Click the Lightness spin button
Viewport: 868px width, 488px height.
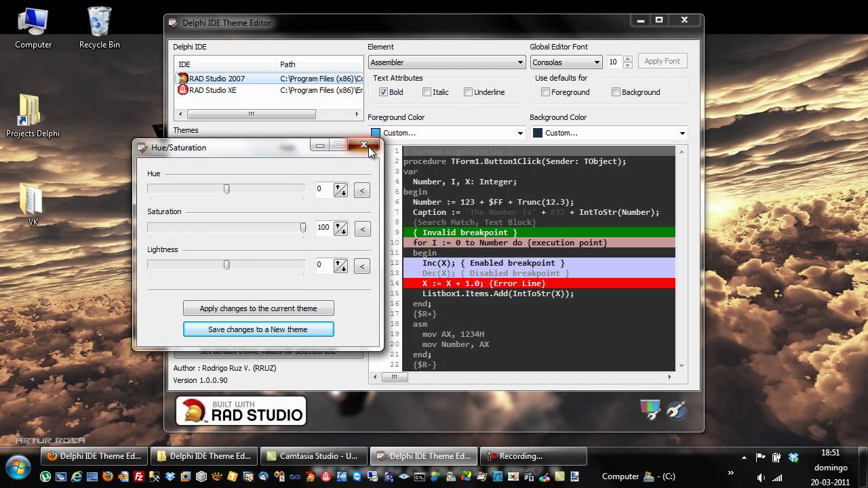click(340, 266)
